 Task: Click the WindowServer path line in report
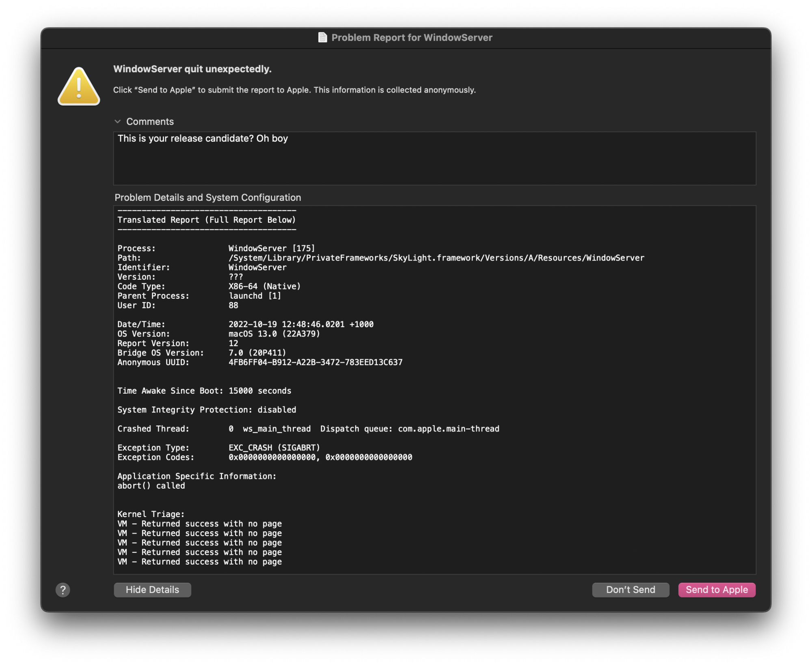click(x=436, y=258)
